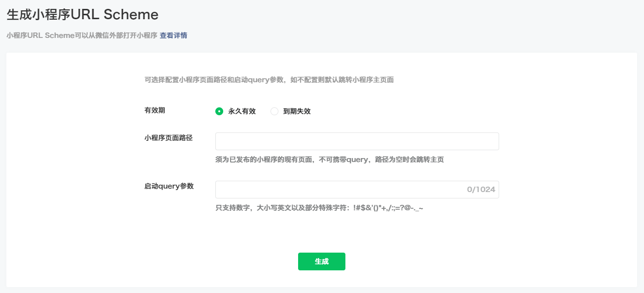The width and height of the screenshot is (644, 293).
Task: Click the 小程序页面路径 label
Action: 169,138
